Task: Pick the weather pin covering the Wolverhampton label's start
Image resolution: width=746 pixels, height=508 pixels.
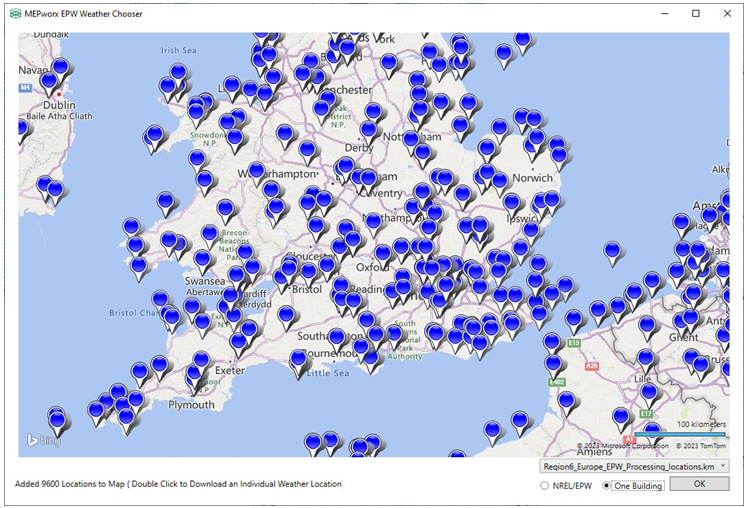Action: (256, 171)
